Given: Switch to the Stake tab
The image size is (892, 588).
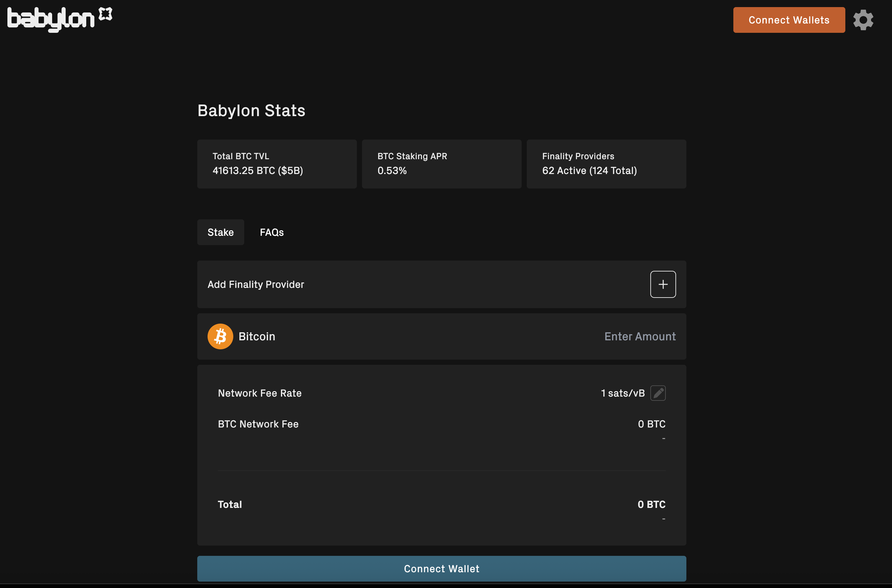Looking at the screenshot, I should tap(220, 232).
